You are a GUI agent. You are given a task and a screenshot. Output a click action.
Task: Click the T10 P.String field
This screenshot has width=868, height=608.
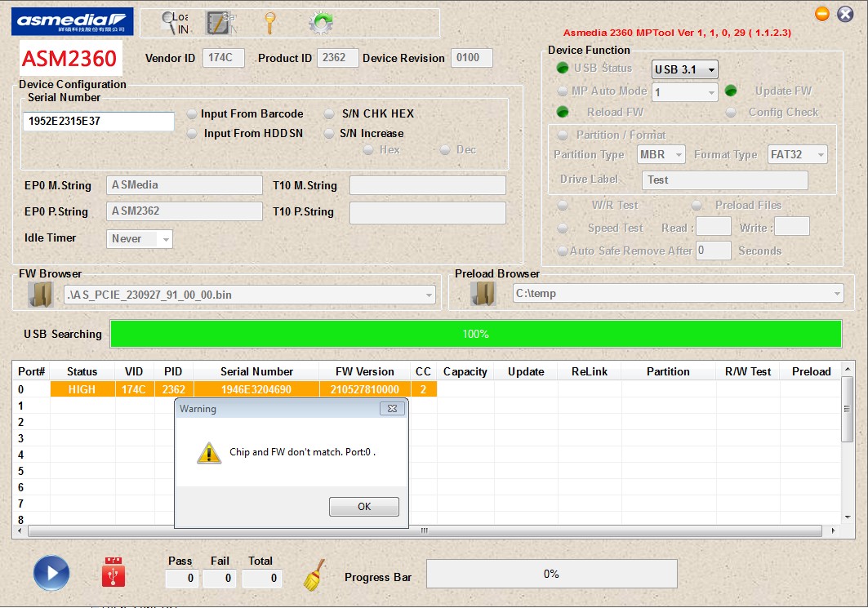tap(427, 213)
